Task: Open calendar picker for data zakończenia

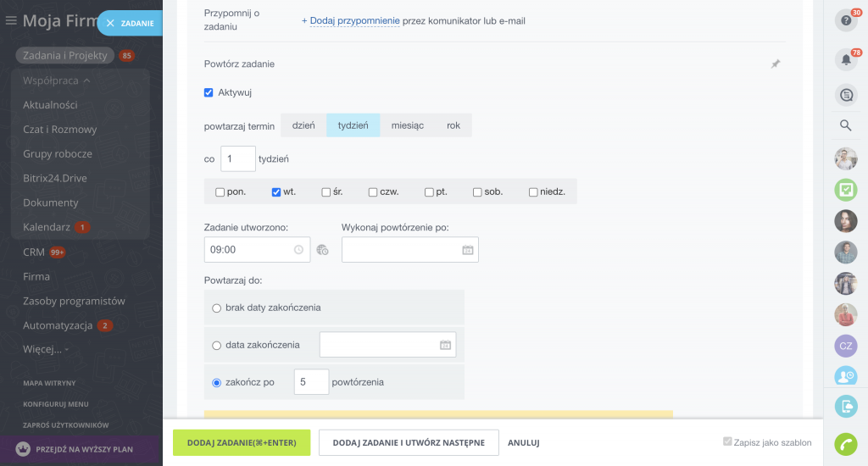Action: tap(445, 345)
